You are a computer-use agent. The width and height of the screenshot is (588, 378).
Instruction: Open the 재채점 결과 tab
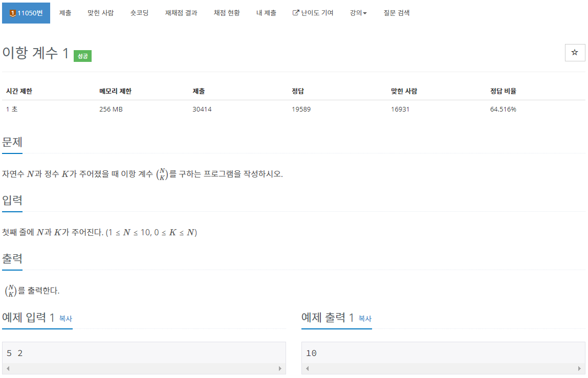click(x=181, y=13)
